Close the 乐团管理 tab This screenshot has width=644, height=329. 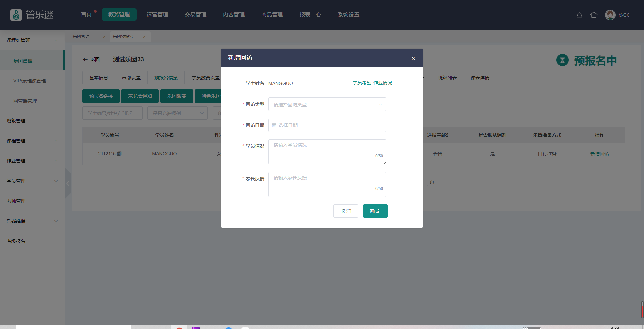[104, 37]
